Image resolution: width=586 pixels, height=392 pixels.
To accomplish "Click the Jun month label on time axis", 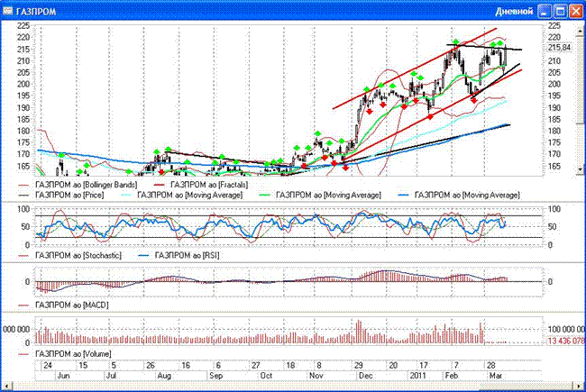I will click(63, 376).
